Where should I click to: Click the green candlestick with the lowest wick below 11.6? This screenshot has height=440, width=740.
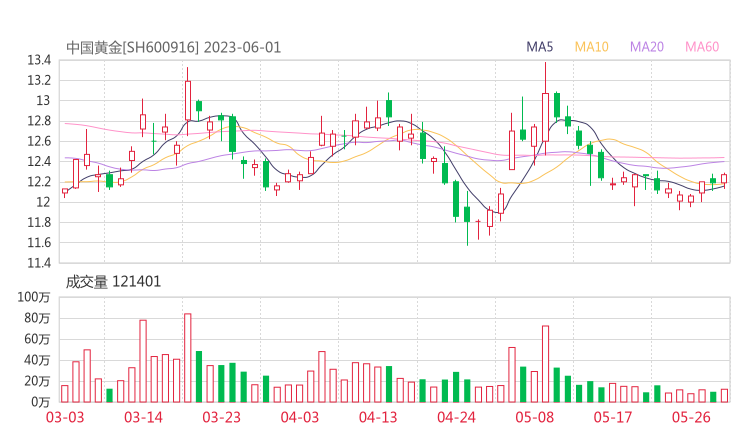coord(467,218)
